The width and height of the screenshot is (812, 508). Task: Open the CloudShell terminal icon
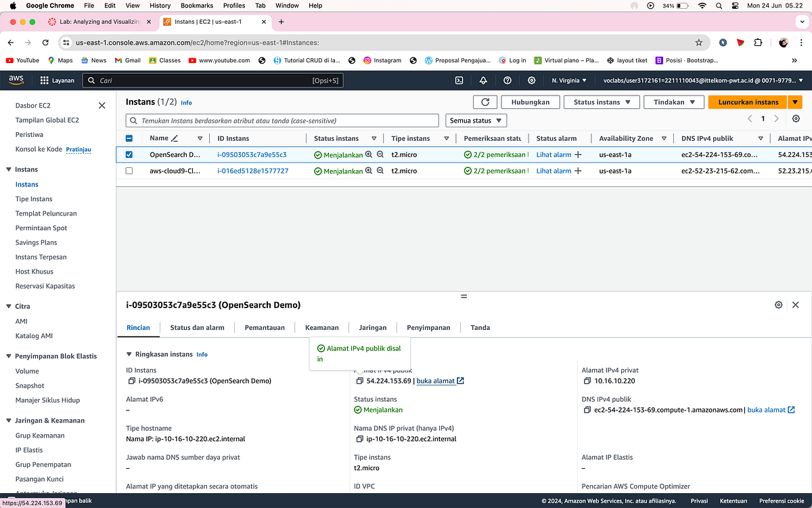(x=459, y=79)
